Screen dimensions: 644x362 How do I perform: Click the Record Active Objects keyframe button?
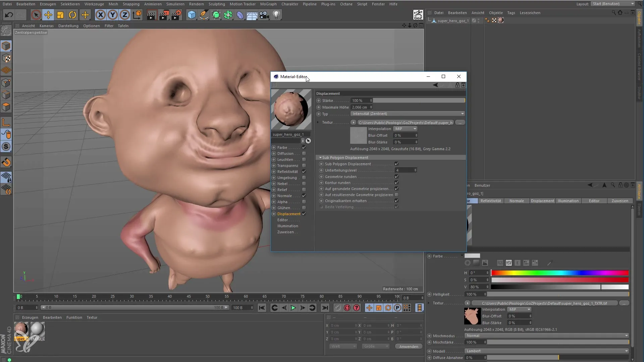pos(338,308)
